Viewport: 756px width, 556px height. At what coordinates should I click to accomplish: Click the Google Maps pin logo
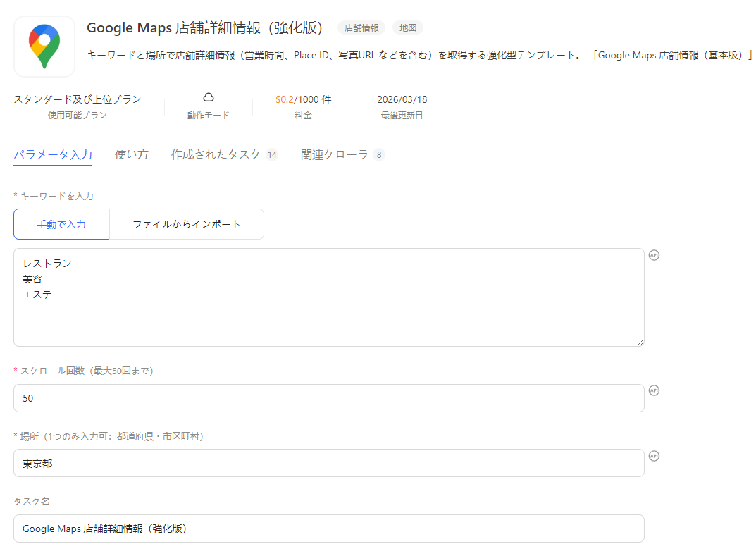click(x=44, y=47)
